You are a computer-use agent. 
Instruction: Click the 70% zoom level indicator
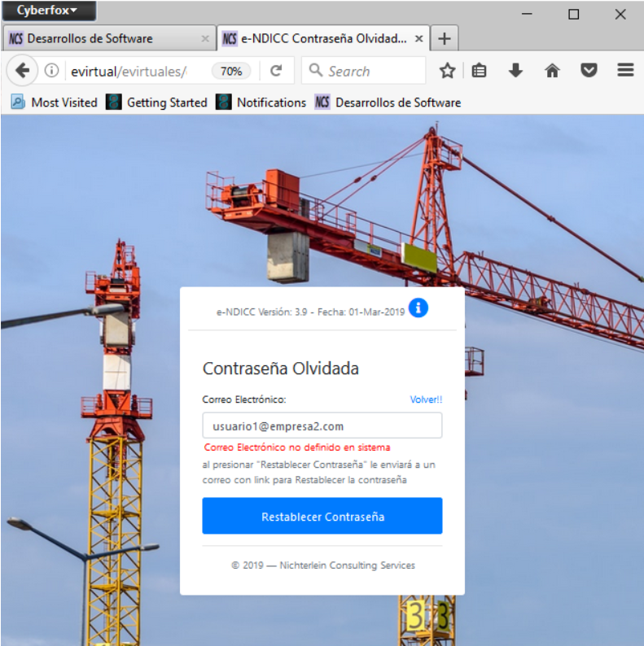click(231, 71)
